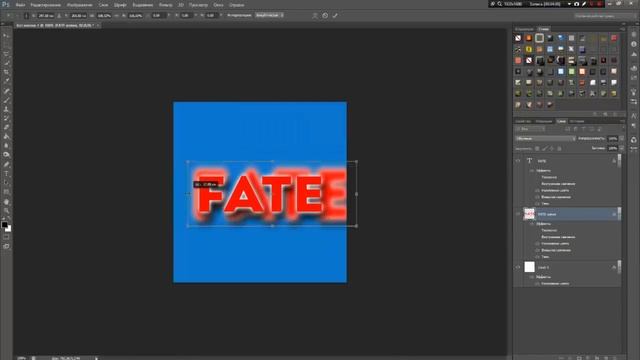
Task: Collapse effects list of the bottom layer
Action: pyautogui.click(x=614, y=267)
